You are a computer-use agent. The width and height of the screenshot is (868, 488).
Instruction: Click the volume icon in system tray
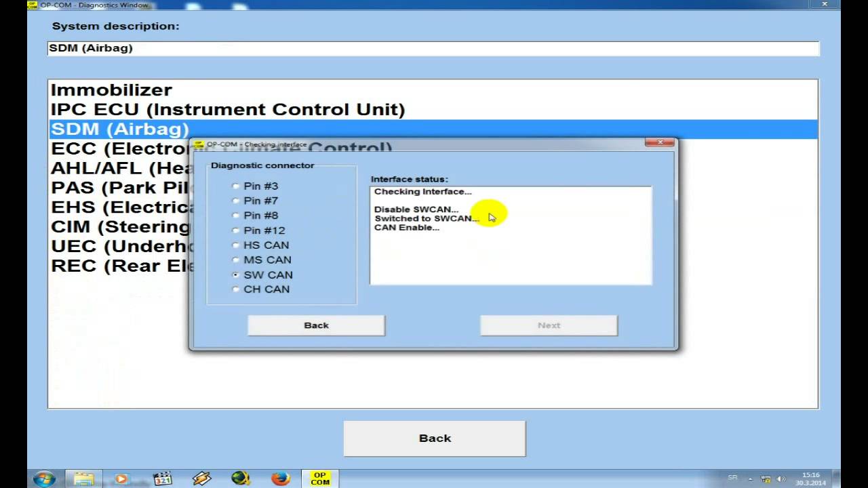[781, 479]
